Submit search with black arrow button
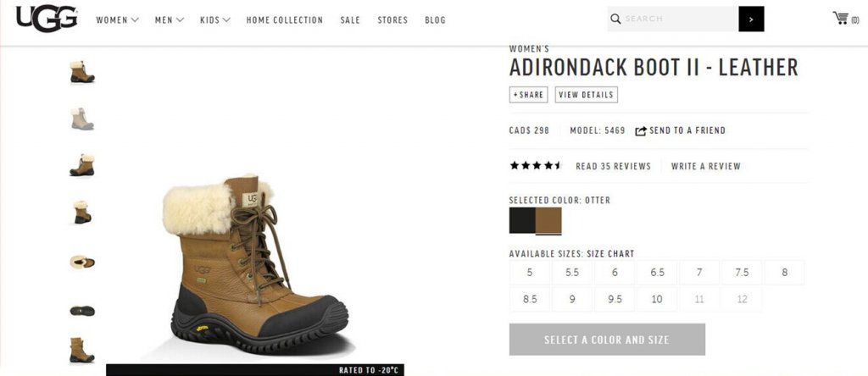868x376 pixels. (x=751, y=19)
